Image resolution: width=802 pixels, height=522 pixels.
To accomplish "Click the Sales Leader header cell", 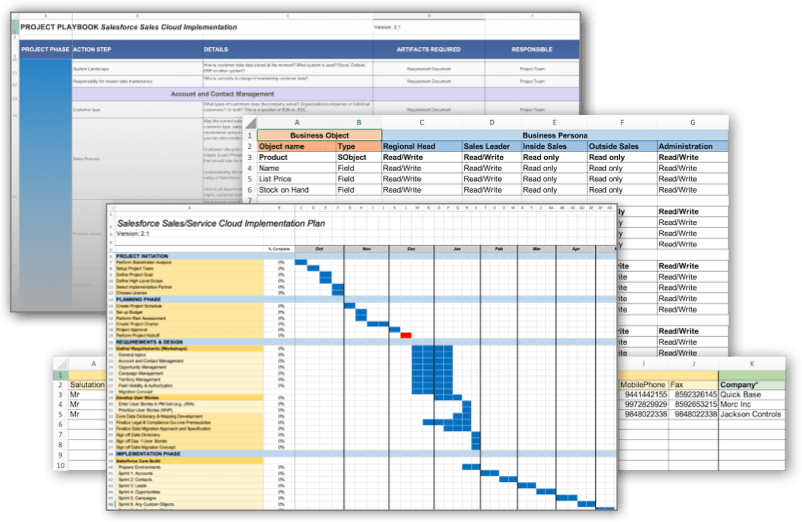I will (x=492, y=146).
